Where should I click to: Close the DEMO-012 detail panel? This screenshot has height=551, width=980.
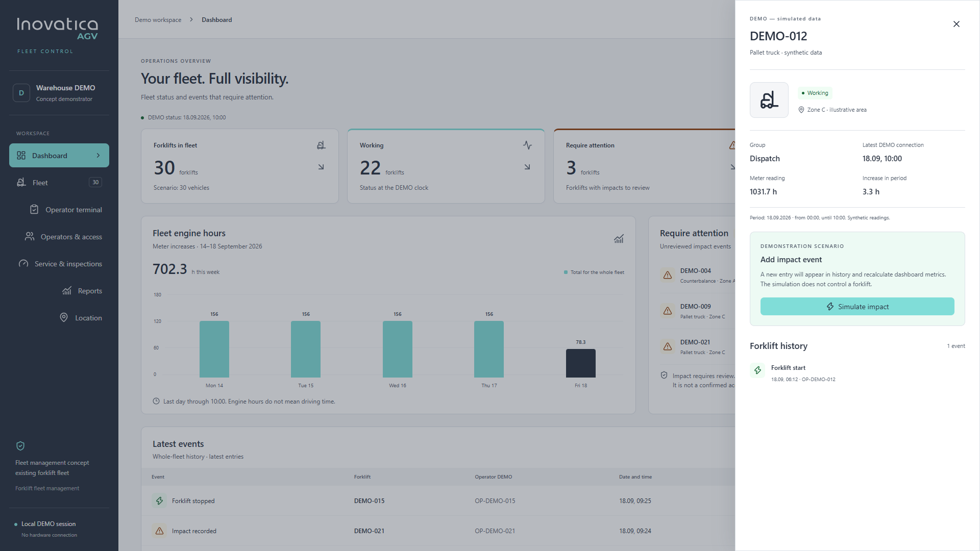tap(957, 24)
